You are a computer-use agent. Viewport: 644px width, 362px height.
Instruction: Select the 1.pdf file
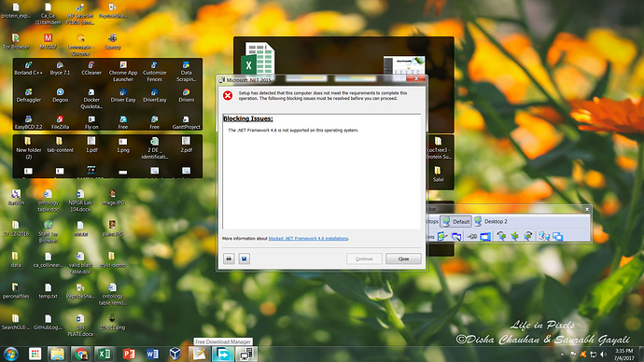coord(91,146)
